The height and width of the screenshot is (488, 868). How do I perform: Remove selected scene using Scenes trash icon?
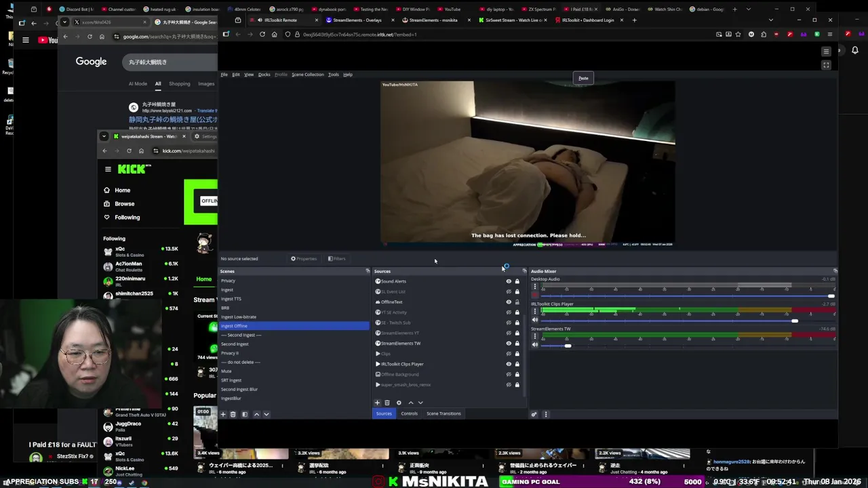click(x=233, y=414)
